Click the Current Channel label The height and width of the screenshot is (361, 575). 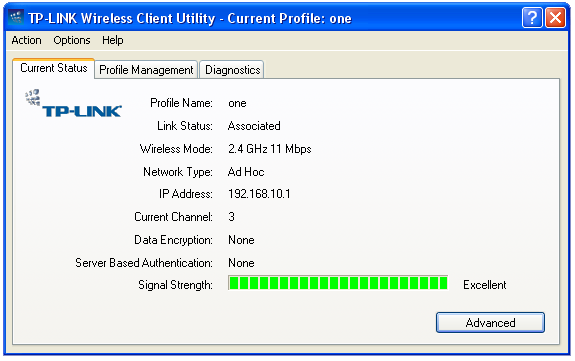173,217
